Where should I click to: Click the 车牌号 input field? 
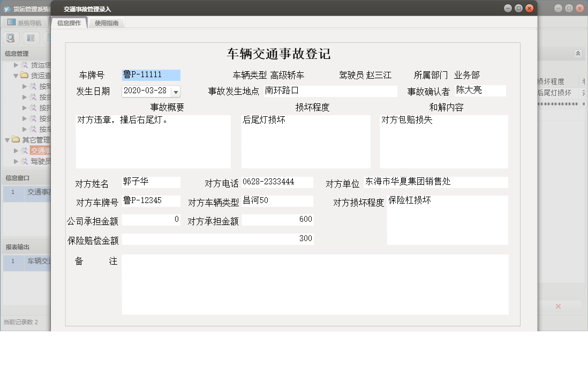[151, 75]
